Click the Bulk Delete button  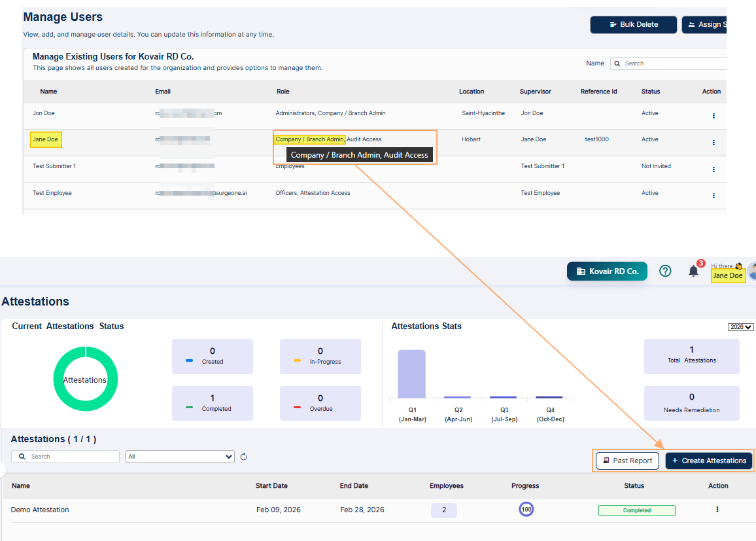[633, 24]
